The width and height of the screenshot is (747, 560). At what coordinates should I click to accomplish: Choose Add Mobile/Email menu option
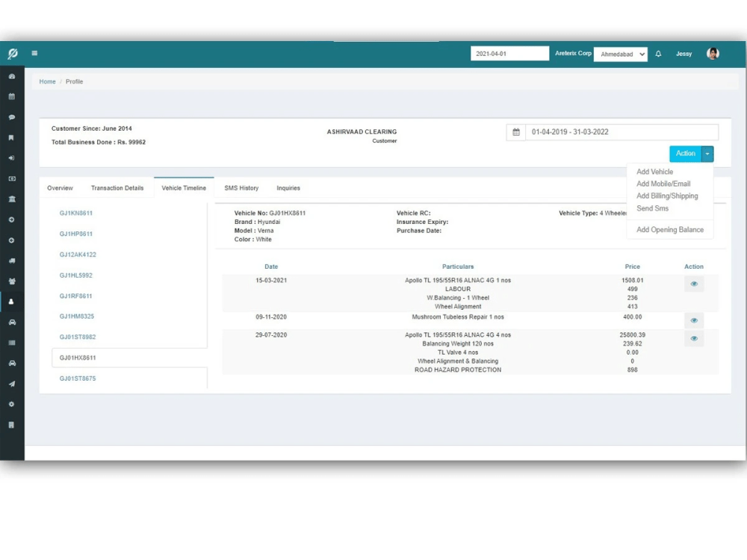pos(663,184)
